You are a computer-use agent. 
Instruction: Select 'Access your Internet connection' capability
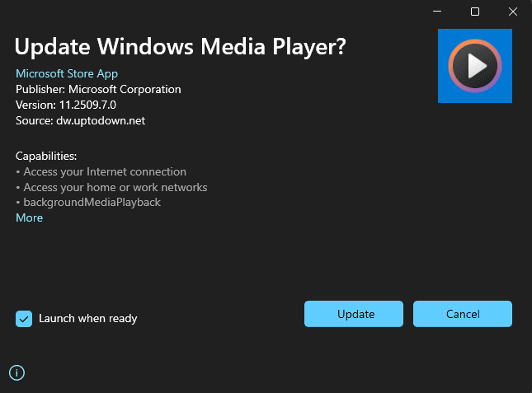(x=104, y=171)
